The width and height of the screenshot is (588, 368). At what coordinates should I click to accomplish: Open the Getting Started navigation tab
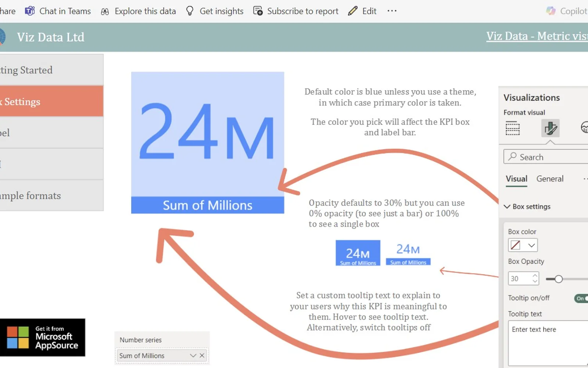point(51,70)
